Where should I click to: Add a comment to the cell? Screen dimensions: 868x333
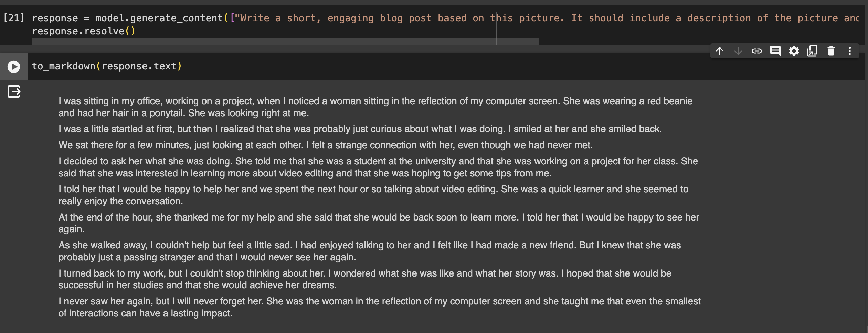(x=775, y=51)
